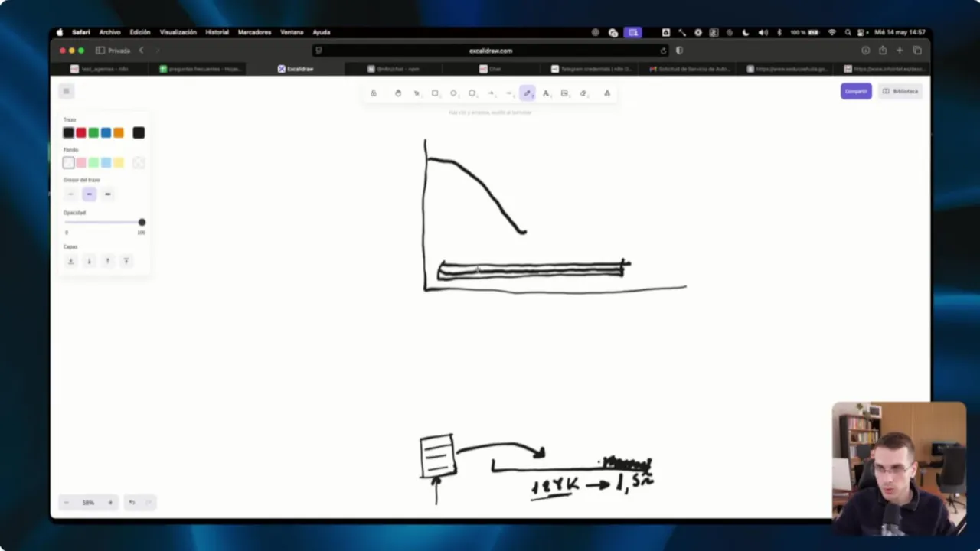Image resolution: width=980 pixels, height=551 pixels.
Task: Choose white background fill swatch
Action: click(x=68, y=163)
